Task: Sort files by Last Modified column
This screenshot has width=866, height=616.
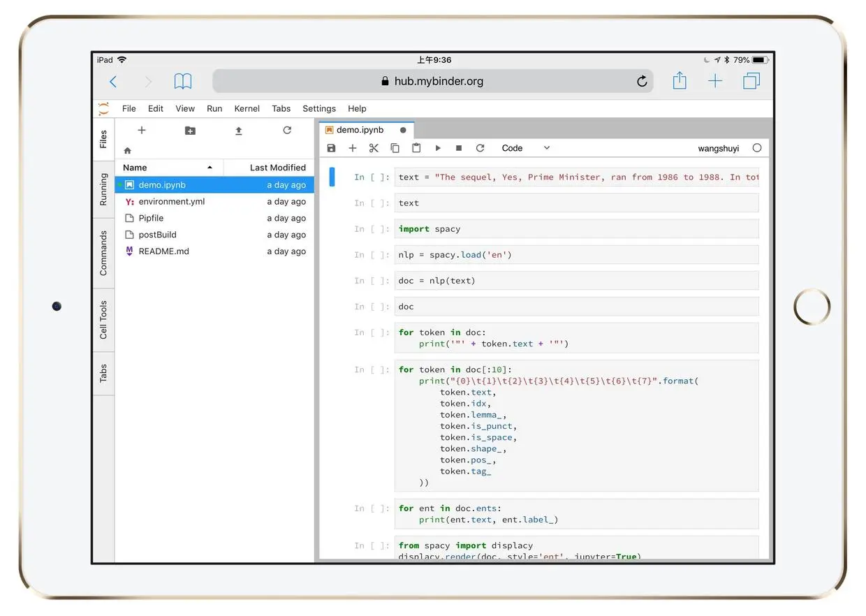Action: [x=270, y=168]
